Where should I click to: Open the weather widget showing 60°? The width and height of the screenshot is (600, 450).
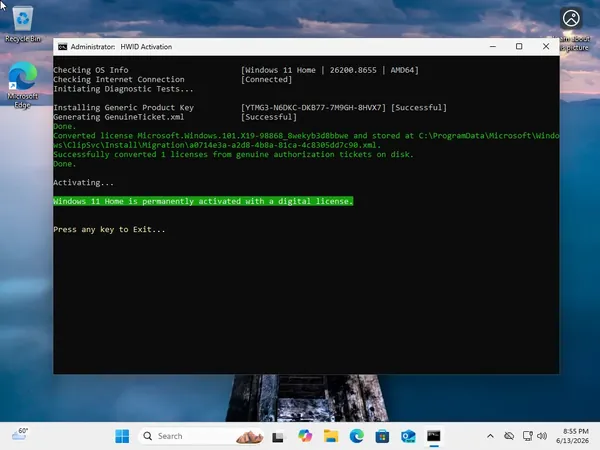click(20, 435)
